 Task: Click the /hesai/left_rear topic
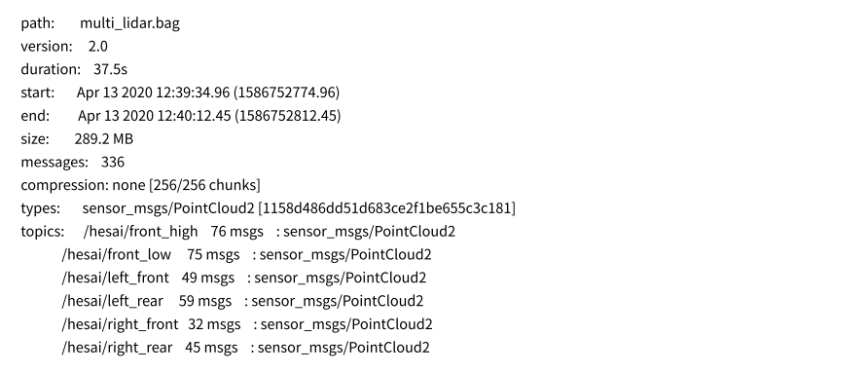(x=112, y=302)
